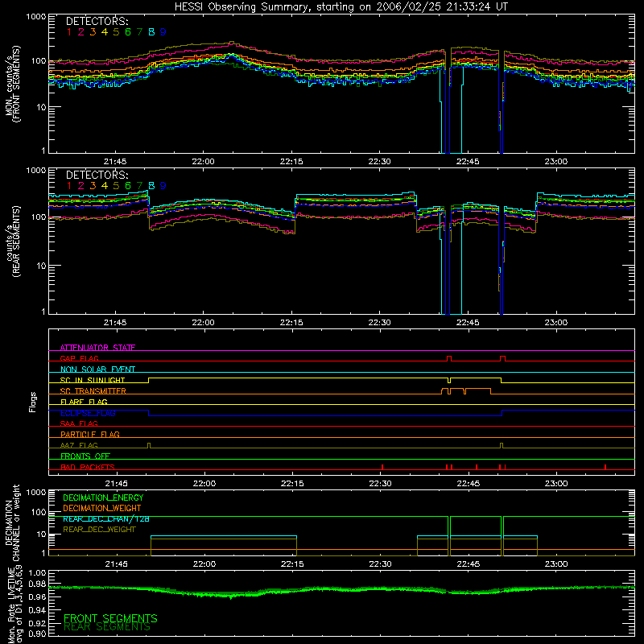Click DETECTORS: label in front segments plot
This screenshot has height=644, width=644.
coord(97,22)
